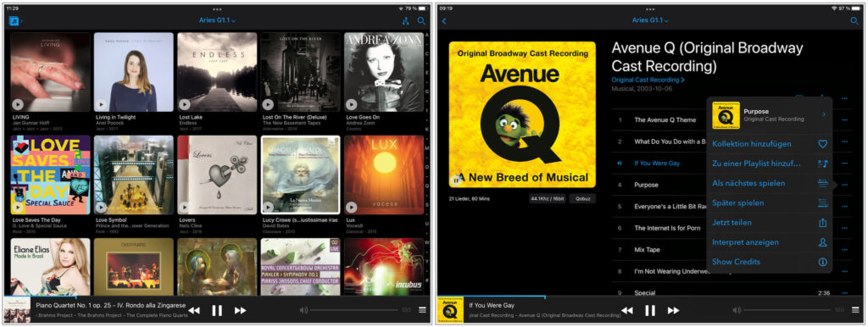Play Love Symbol album via its play button
This screenshot has height=327, width=868.
pyautogui.click(x=101, y=207)
